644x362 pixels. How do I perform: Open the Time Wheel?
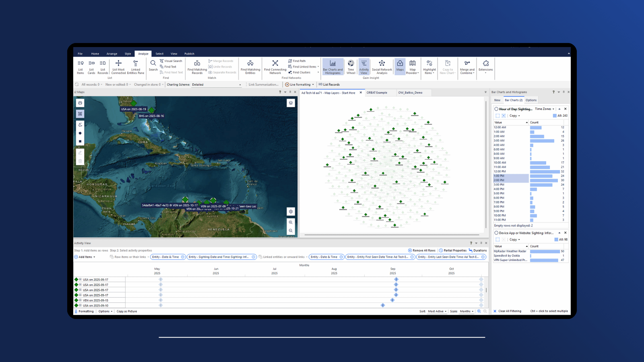click(351, 67)
